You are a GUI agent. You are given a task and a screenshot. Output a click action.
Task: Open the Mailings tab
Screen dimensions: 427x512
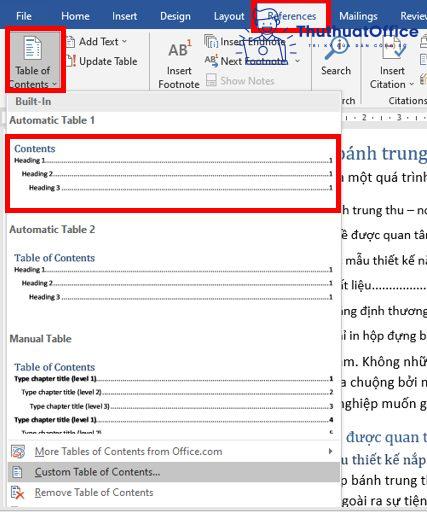pos(358,16)
